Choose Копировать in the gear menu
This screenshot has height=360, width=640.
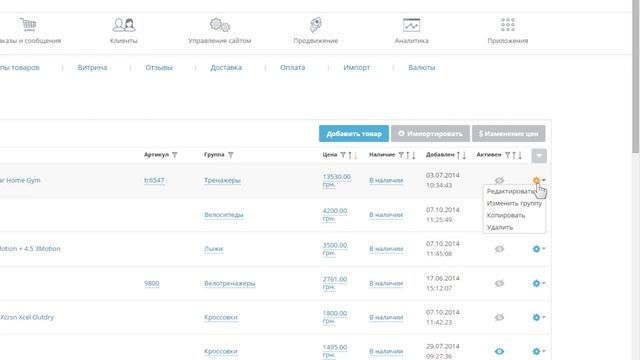coord(506,215)
